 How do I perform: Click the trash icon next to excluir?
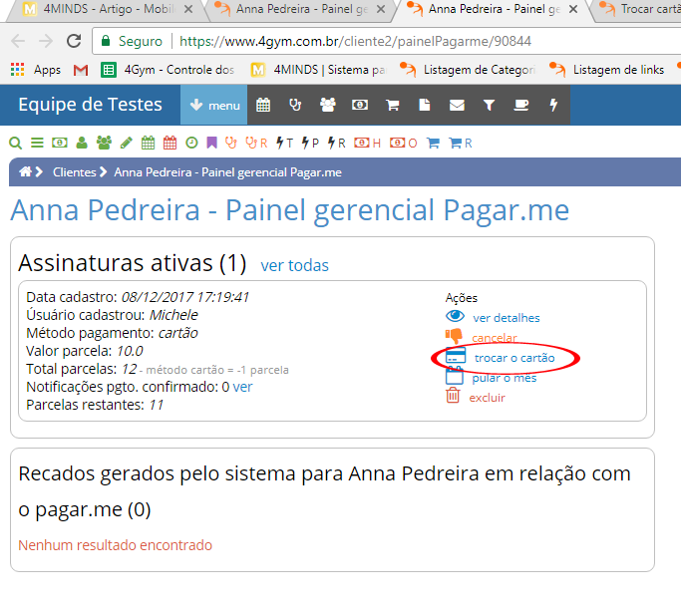point(453,397)
